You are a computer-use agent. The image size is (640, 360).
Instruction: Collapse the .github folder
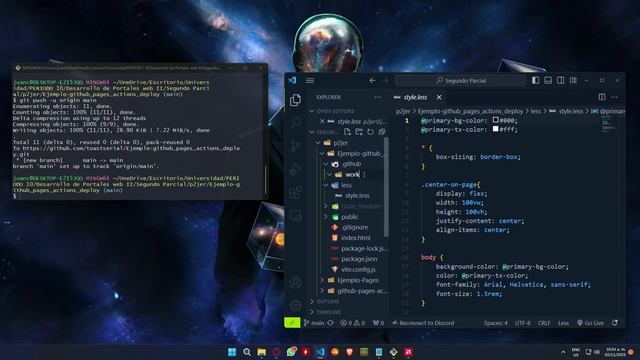point(326,164)
